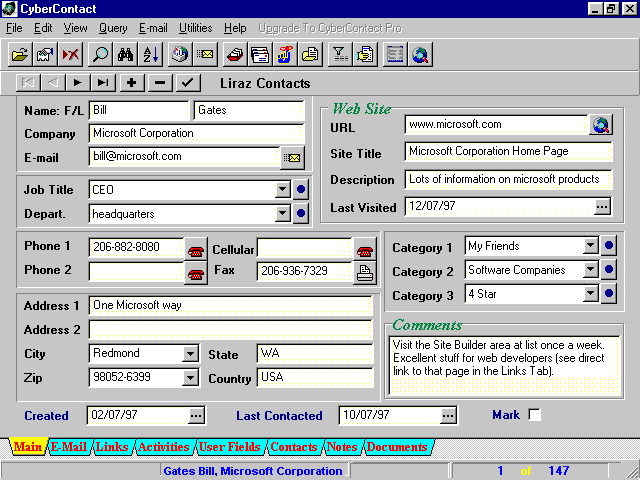The image size is (640, 480).
Task: Click the A-Z sort toolbar icon
Action: point(151,55)
